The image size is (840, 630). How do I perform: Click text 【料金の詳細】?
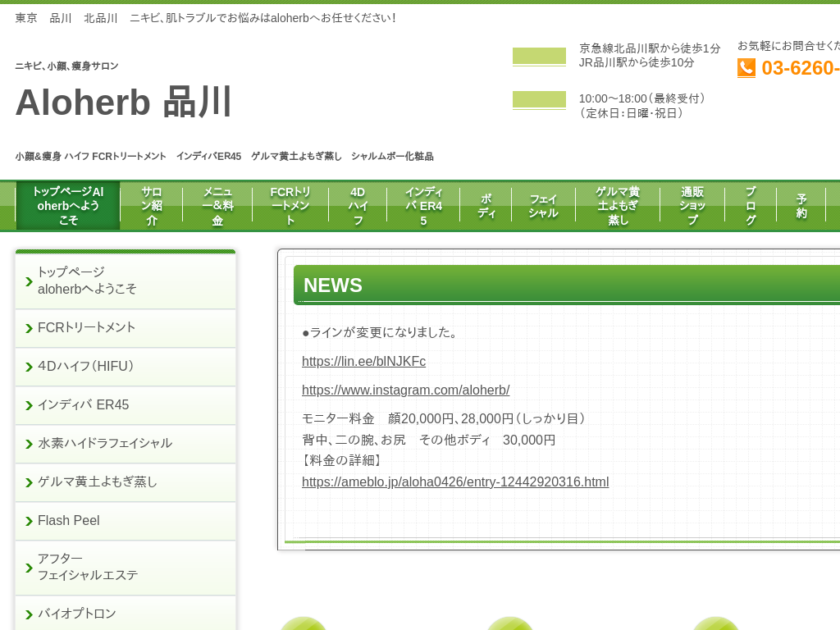(x=342, y=460)
